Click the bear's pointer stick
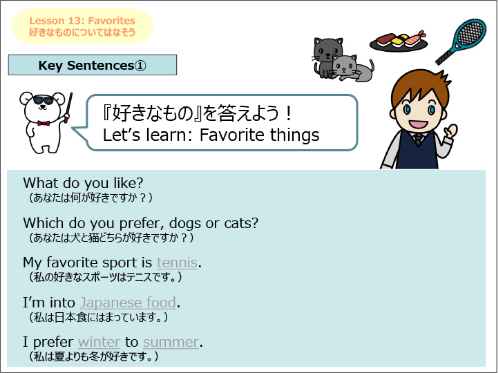This screenshot has width=498, height=373. pyautogui.click(x=68, y=107)
